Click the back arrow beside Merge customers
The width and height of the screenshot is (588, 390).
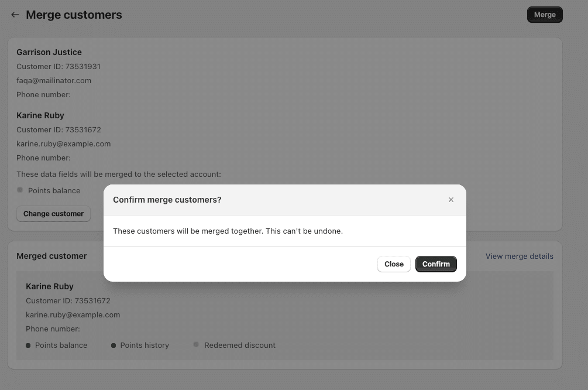pos(15,15)
